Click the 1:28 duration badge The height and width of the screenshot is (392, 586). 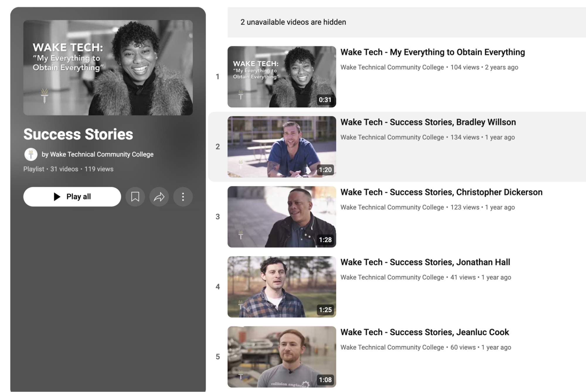(x=325, y=240)
